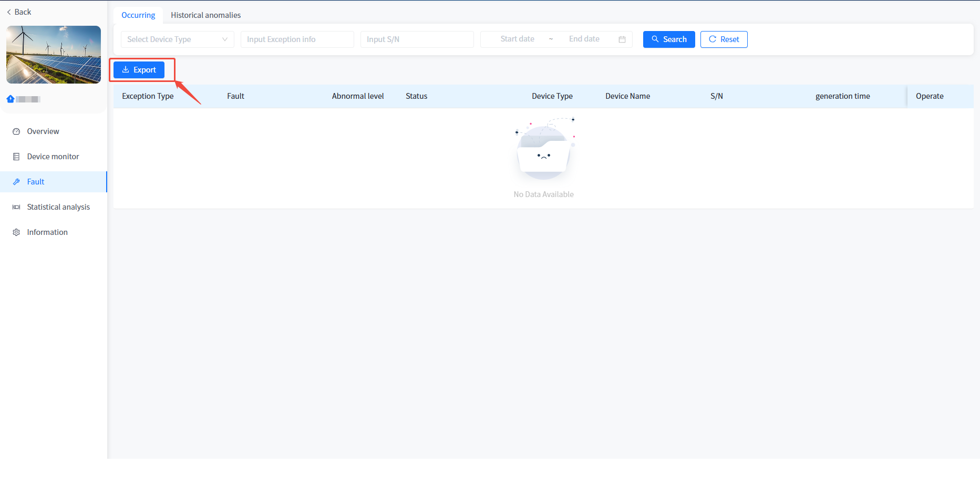The image size is (980, 484).
Task: Click the blue home icon under thumbnail
Action: [11, 99]
